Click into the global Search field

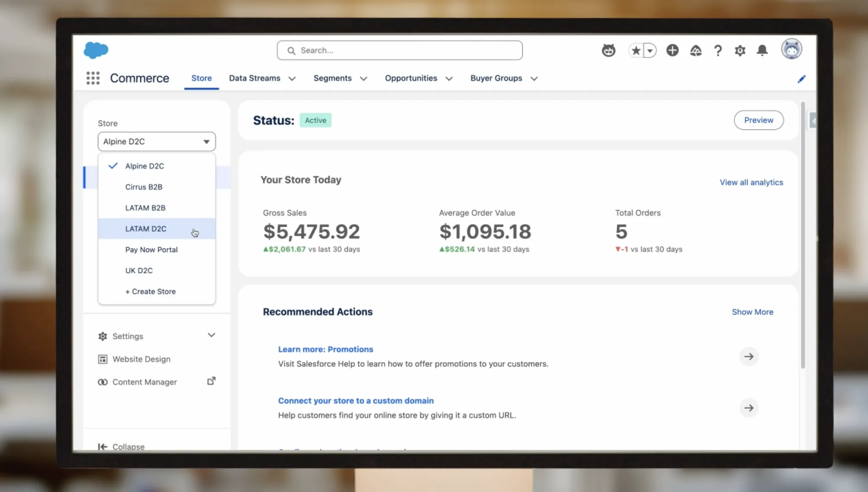[399, 50]
